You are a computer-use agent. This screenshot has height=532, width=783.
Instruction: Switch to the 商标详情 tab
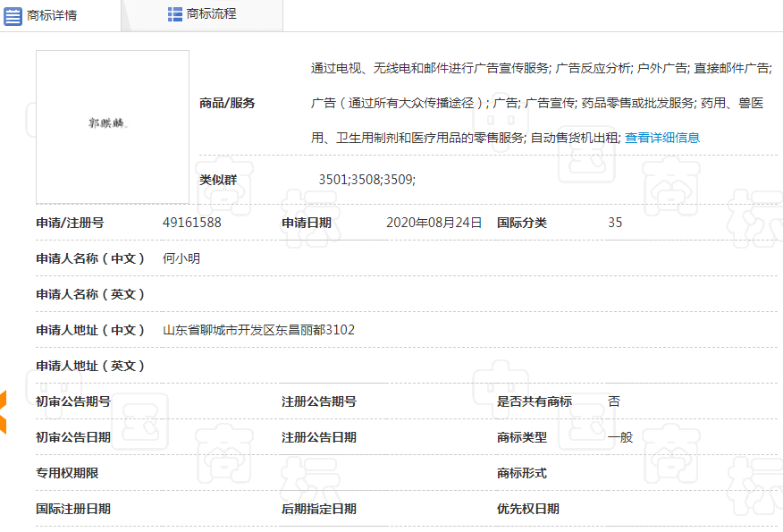click(x=52, y=15)
